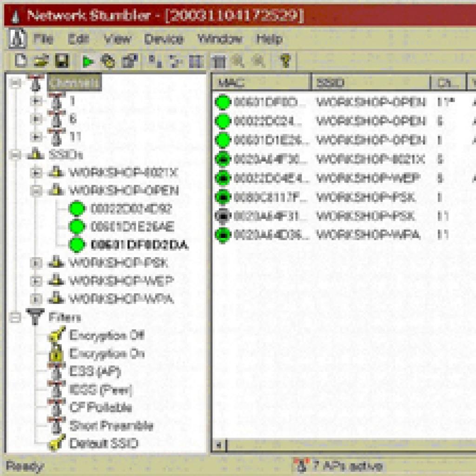Image resolution: width=476 pixels, height=476 pixels.
Task: Toggle scanning with the green play arrow
Action: (88, 62)
